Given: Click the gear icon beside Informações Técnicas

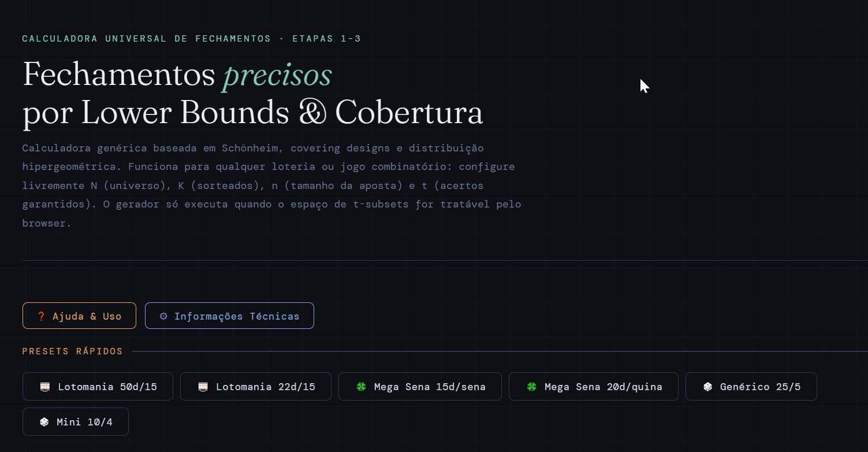Looking at the screenshot, I should click(x=163, y=316).
